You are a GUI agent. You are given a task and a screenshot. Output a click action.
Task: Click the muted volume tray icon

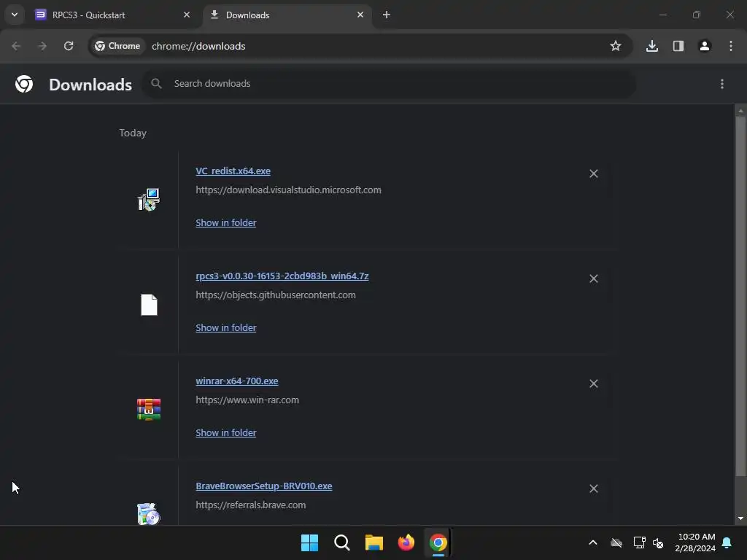click(658, 542)
